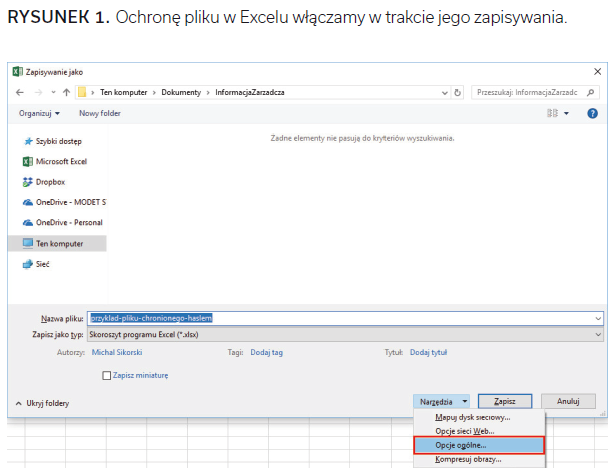Viewport: 614px width, 476px height.
Task: Expand the address bar history dropdown
Action: (x=444, y=93)
